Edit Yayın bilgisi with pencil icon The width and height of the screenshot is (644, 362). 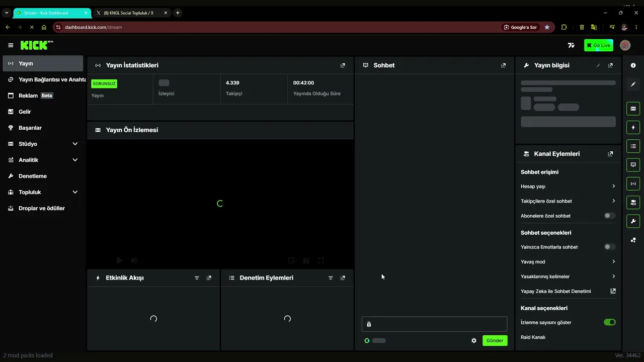point(598,65)
